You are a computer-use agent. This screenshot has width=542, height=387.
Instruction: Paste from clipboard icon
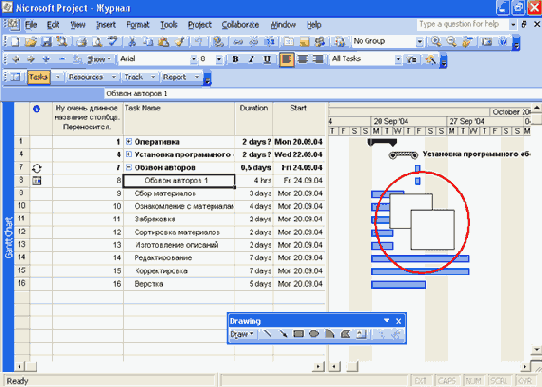click(163, 42)
